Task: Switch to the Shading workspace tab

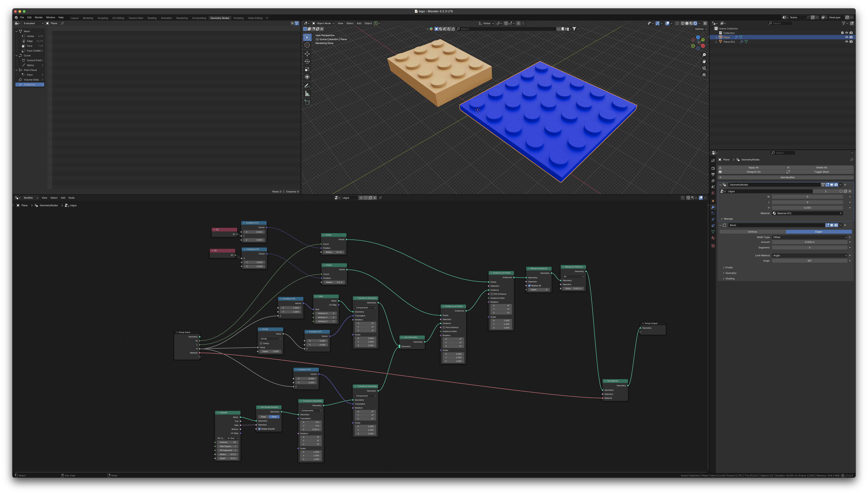Action: coord(152,18)
